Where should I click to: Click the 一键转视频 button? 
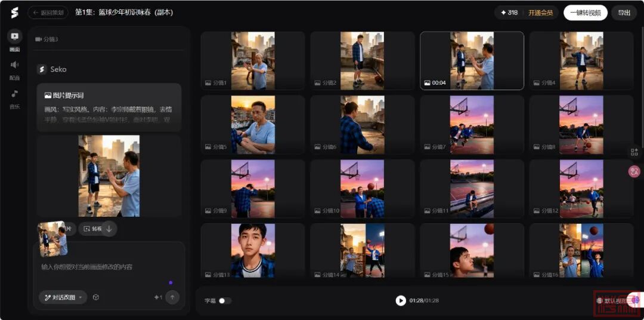tap(585, 13)
